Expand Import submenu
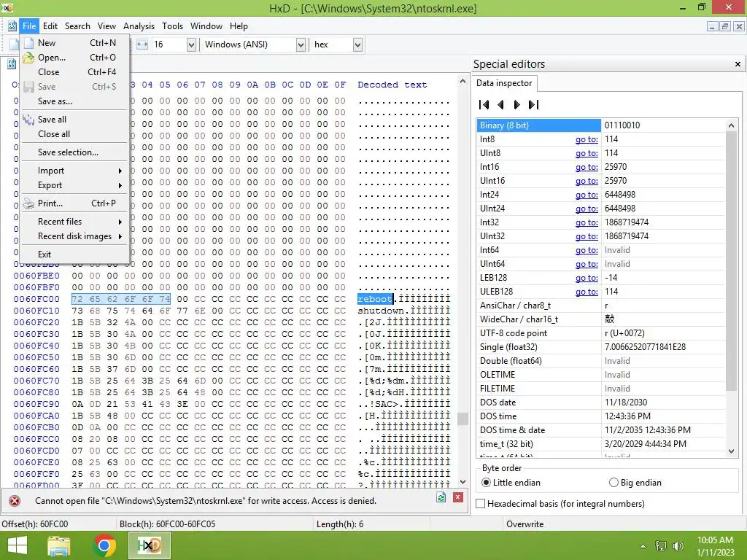This screenshot has height=560, width=747. pyautogui.click(x=74, y=171)
